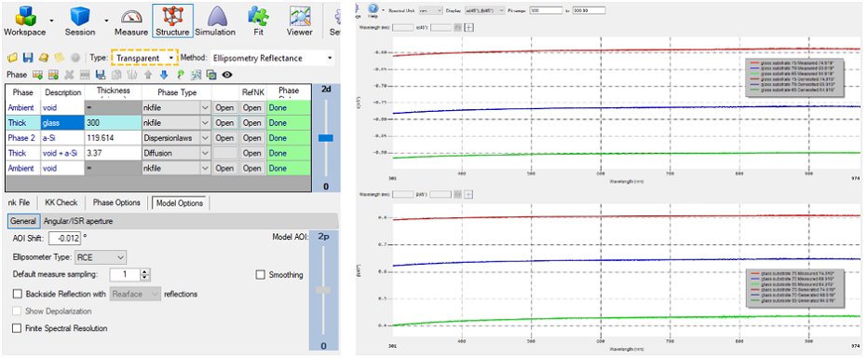Click the grey move phase up arrow
This screenshot has width=868, height=359.
pyautogui.click(x=148, y=75)
